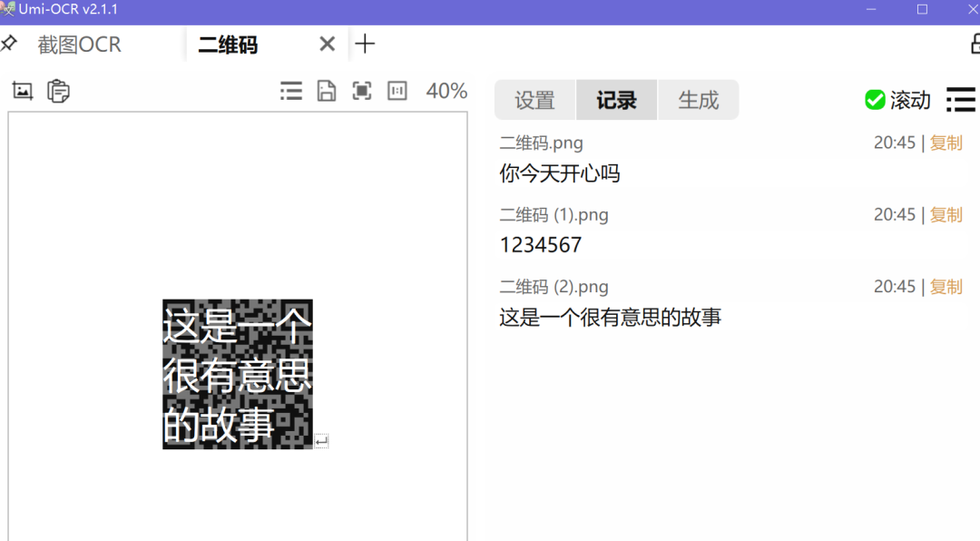The width and height of the screenshot is (980, 541).
Task: Close the 二维码 tab
Action: coord(327,44)
